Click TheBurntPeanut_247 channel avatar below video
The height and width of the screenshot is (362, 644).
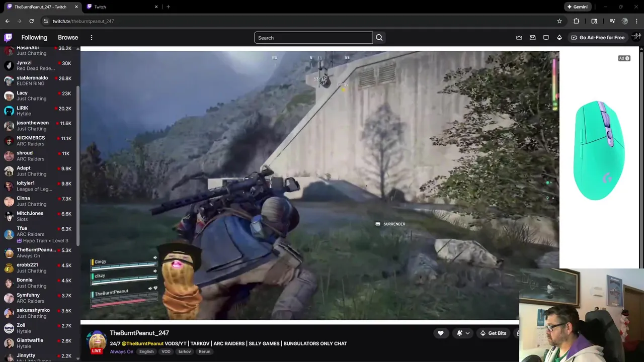(96, 342)
